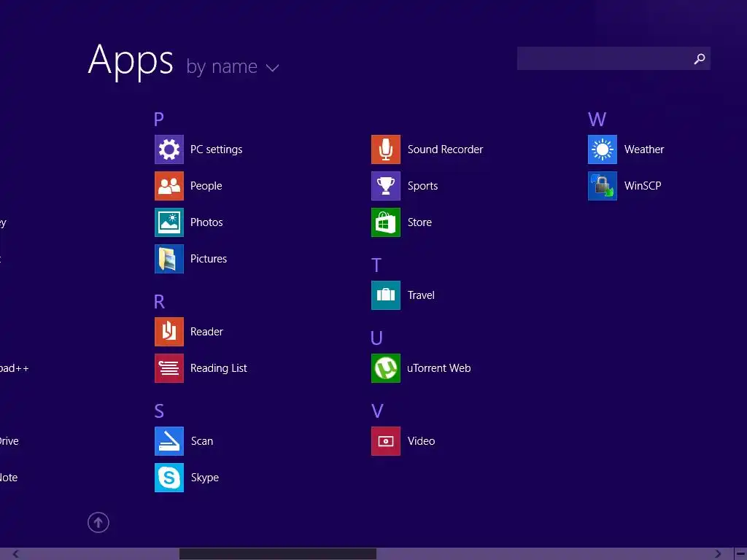Click the 'Travel' text label
Viewport: 747px width, 560px height.
(x=421, y=295)
